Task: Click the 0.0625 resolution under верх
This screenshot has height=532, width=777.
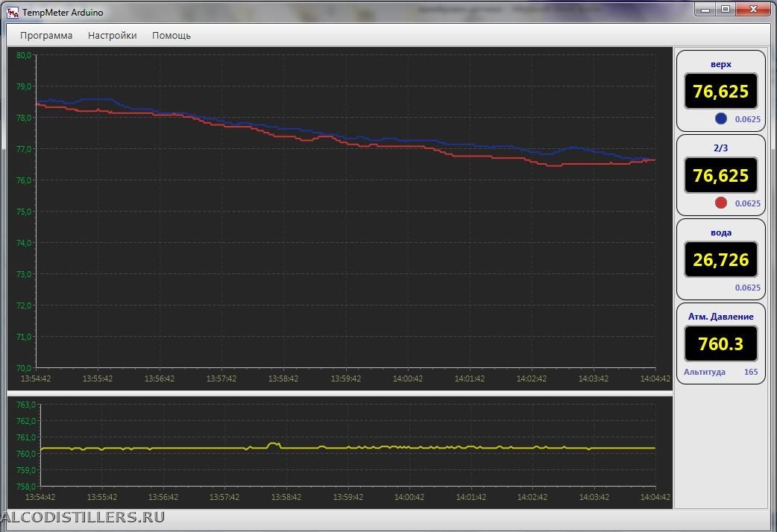Action: point(748,119)
